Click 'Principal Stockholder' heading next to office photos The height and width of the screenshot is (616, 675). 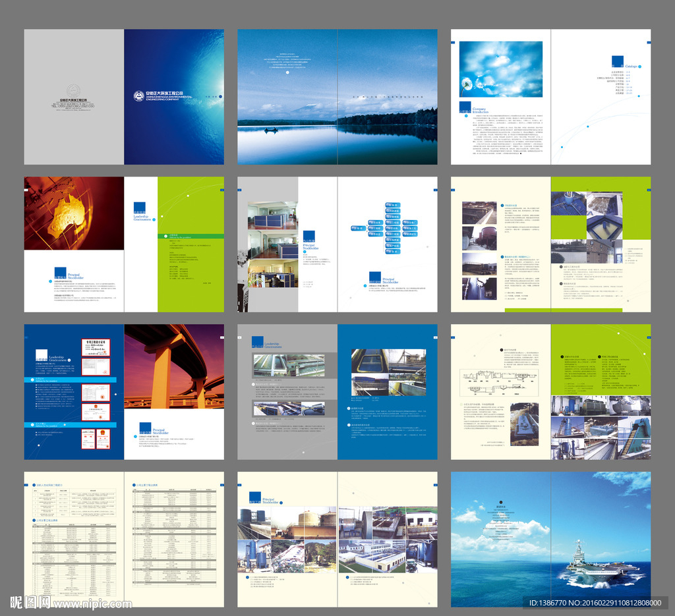point(311,247)
